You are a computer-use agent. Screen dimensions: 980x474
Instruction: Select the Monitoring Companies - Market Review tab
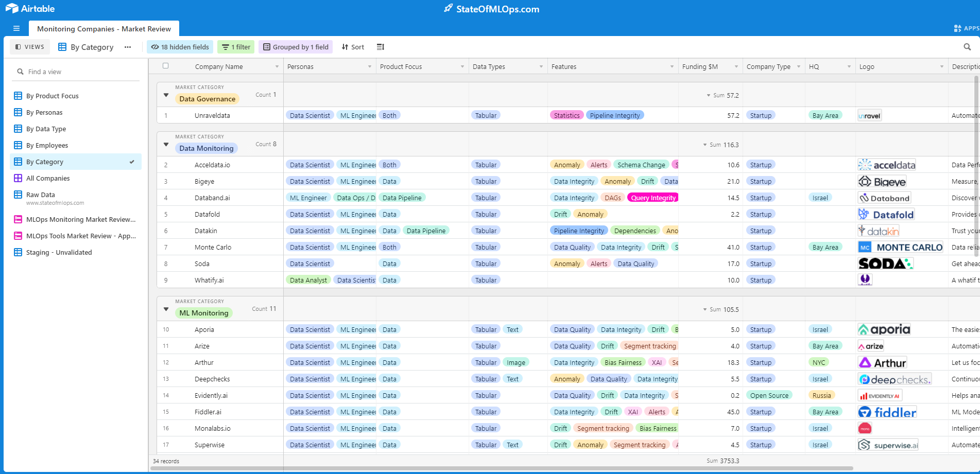tap(104, 29)
